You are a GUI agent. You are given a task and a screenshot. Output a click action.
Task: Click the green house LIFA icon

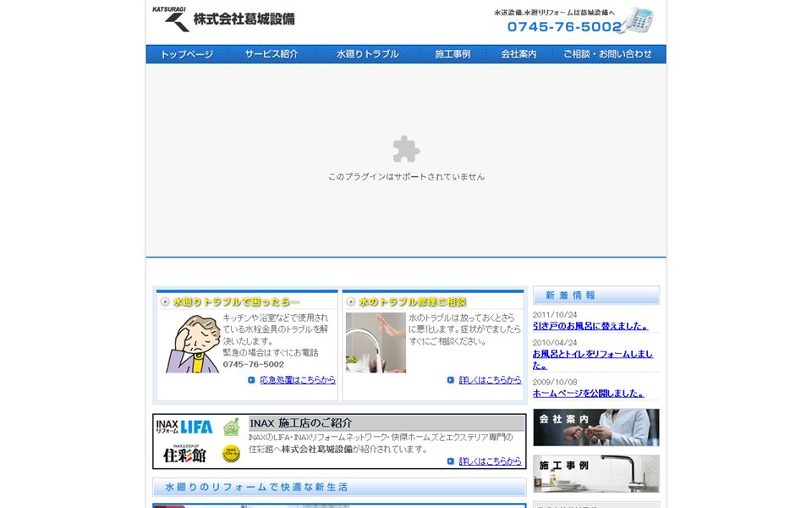click(232, 427)
